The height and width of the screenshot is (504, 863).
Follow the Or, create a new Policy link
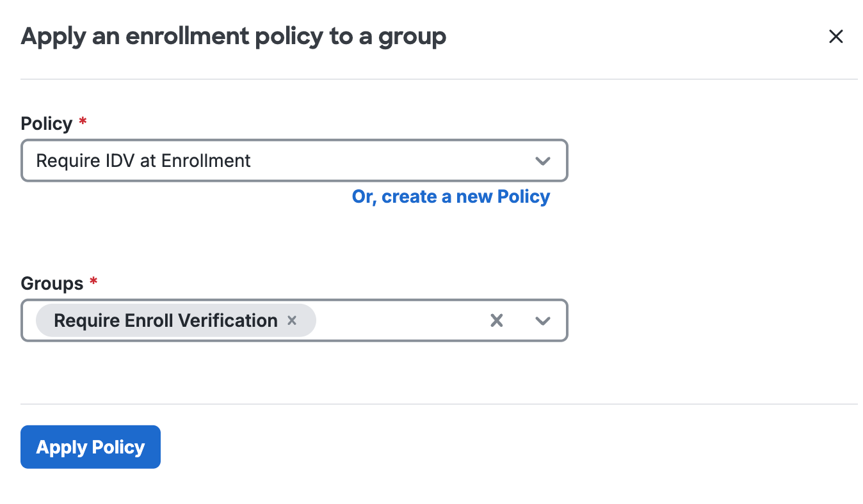tap(451, 196)
